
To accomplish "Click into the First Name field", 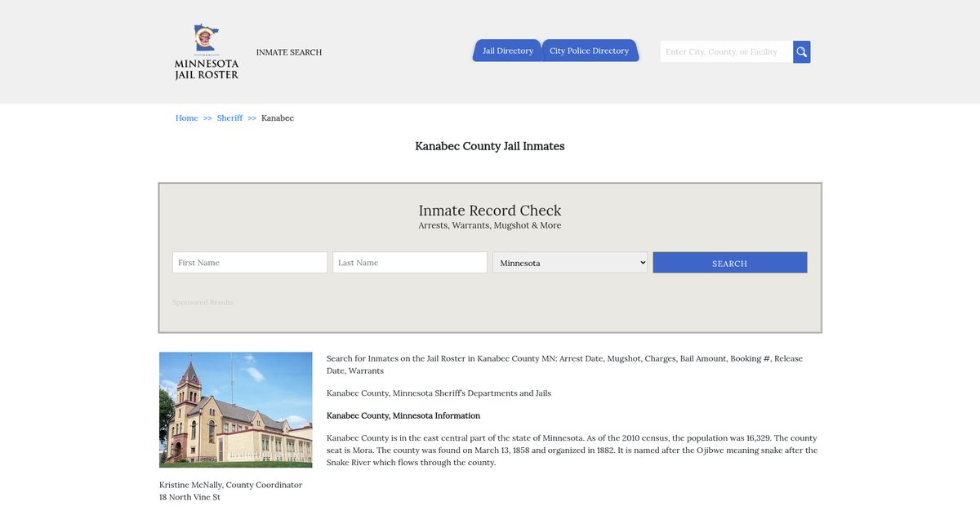I will (250, 263).
